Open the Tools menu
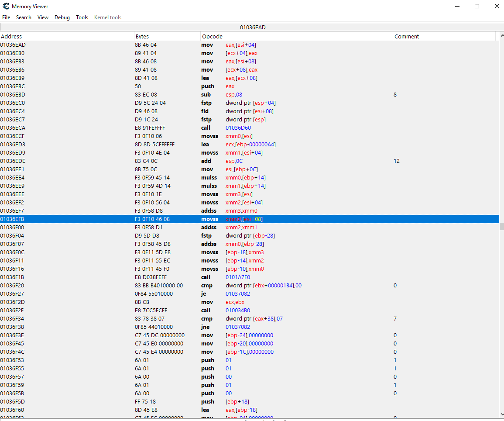This screenshot has height=421, width=504. (x=82, y=17)
